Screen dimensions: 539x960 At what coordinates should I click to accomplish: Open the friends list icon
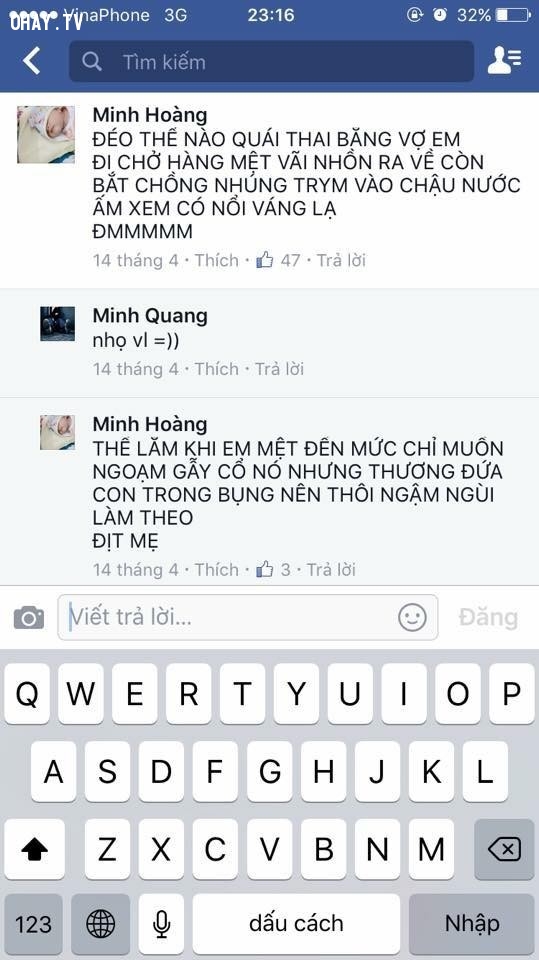click(x=504, y=61)
